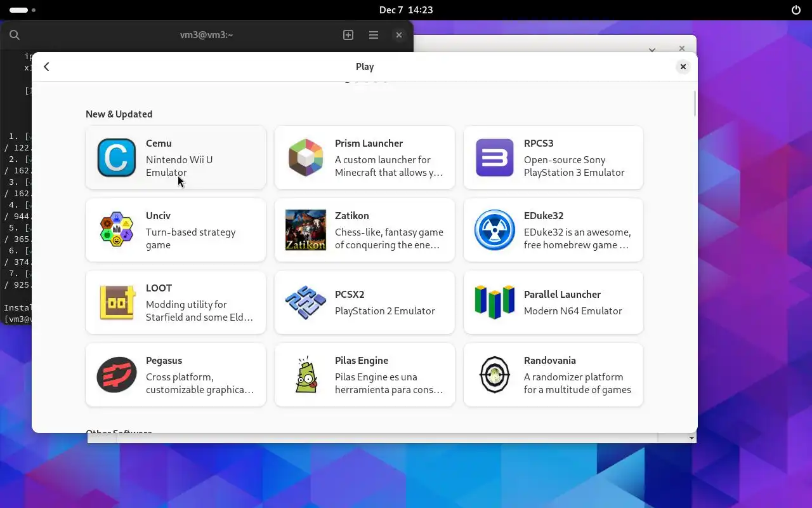Viewport: 812px width, 508px height.
Task: Open the clock showing Dec 7 14:23
Action: pos(406,10)
